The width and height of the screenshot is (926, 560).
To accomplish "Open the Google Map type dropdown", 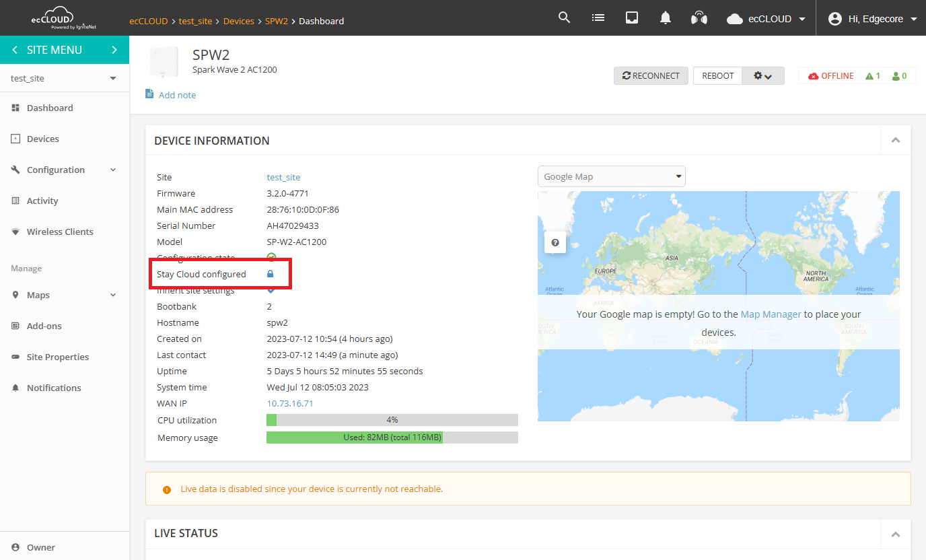I will pyautogui.click(x=612, y=176).
